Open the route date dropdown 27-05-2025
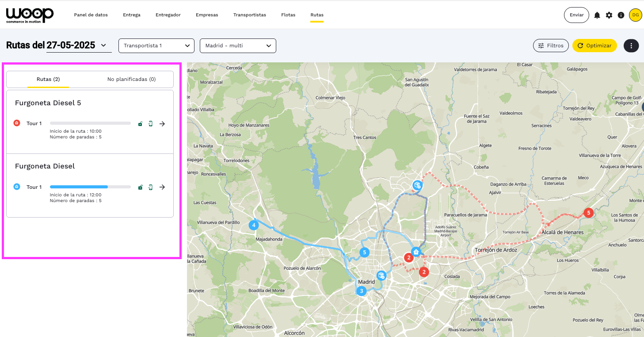The image size is (644, 337). tap(79, 45)
